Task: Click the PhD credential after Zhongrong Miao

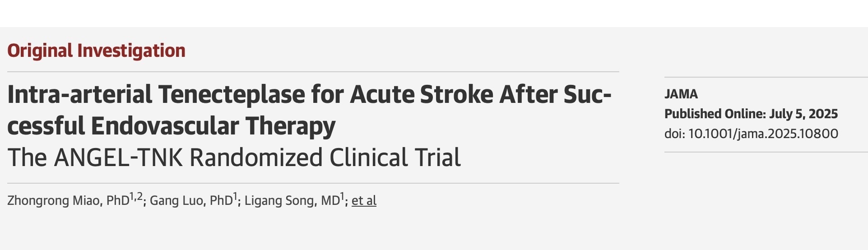Action: coord(118,200)
